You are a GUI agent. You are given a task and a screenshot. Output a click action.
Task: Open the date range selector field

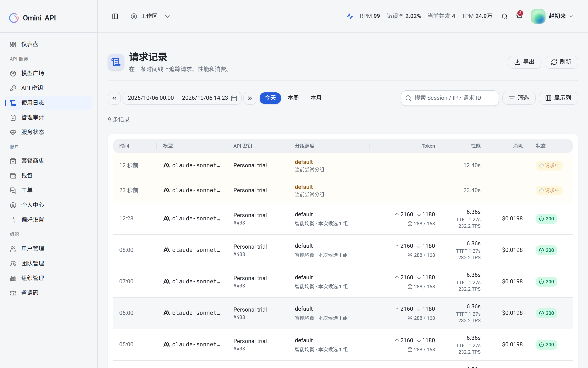click(182, 98)
